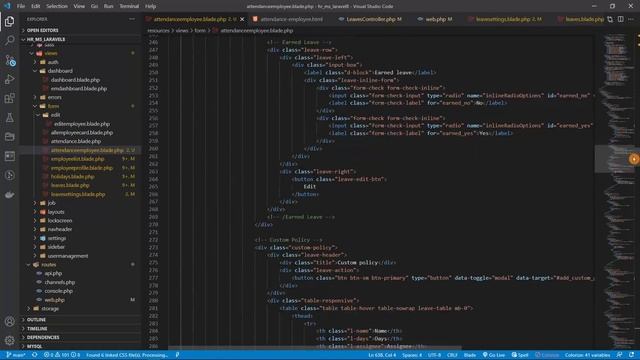Click the Colorize: 41 variables status item
640x360 pixels.
pyautogui.click(x=587, y=355)
